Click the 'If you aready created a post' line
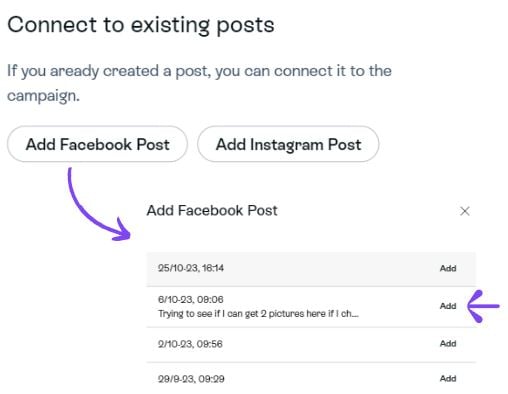Viewport: 508px width, 394px height. (199, 71)
